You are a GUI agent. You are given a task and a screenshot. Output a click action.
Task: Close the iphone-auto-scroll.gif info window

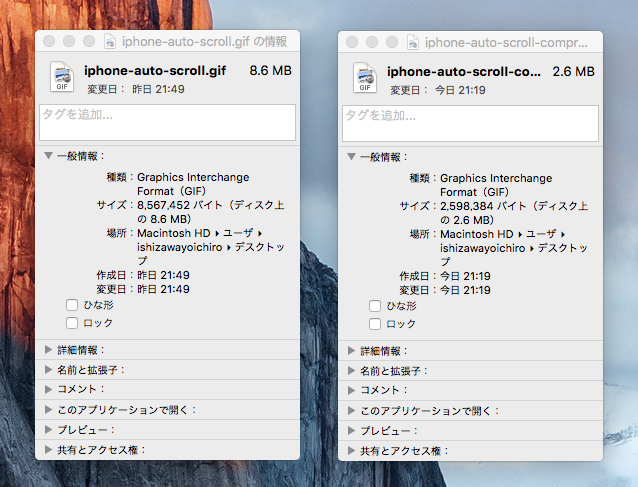click(x=49, y=41)
